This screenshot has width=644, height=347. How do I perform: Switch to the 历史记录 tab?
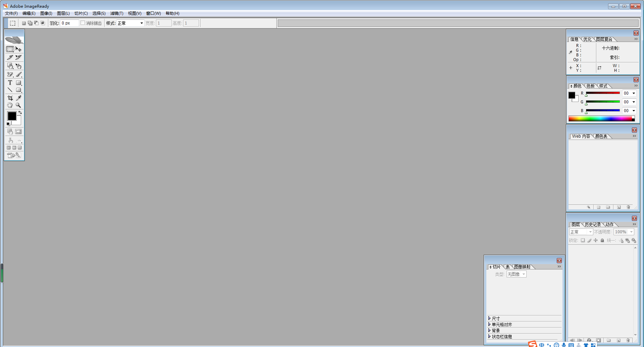click(x=593, y=225)
